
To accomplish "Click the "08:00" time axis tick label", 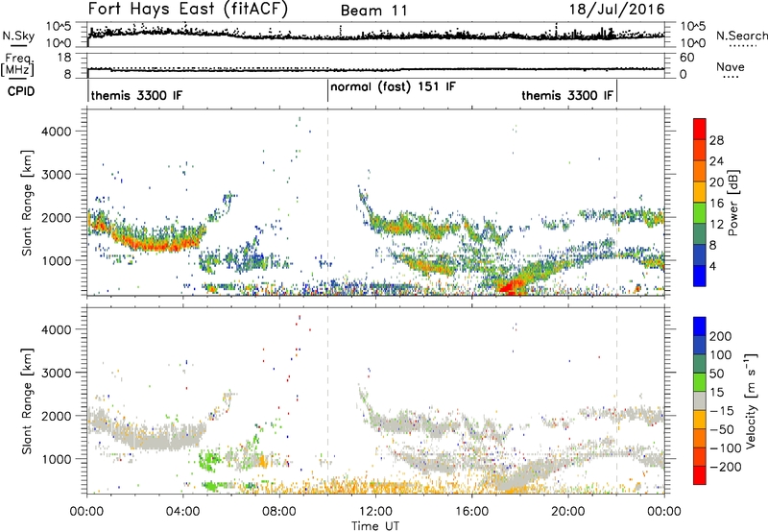I will (x=279, y=512).
